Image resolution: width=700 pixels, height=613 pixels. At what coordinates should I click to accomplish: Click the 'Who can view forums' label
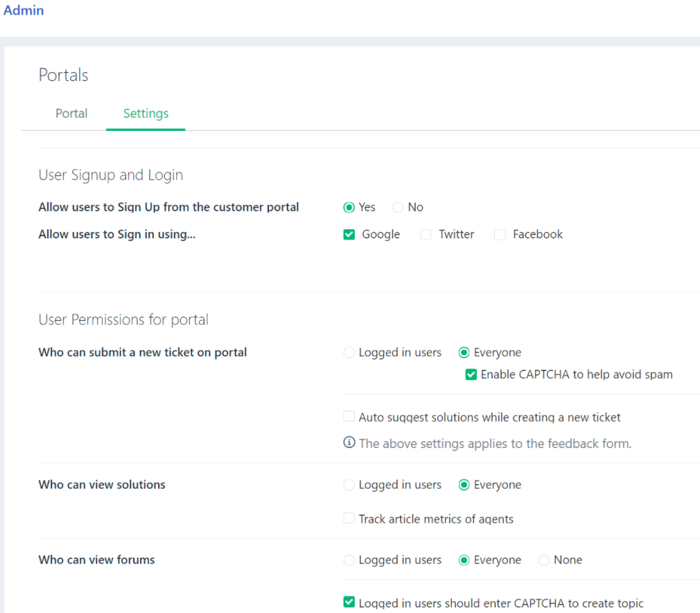tap(96, 560)
